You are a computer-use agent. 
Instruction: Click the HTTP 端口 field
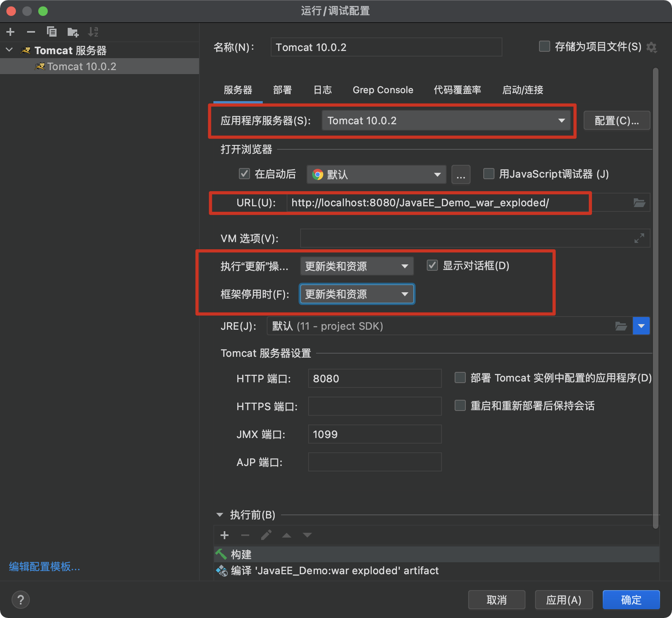375,378
